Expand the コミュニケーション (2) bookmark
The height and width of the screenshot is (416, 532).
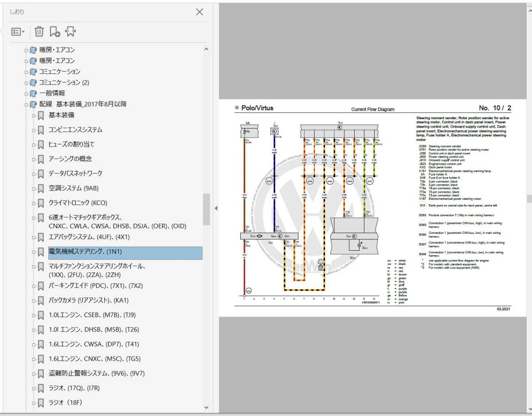coord(26,83)
